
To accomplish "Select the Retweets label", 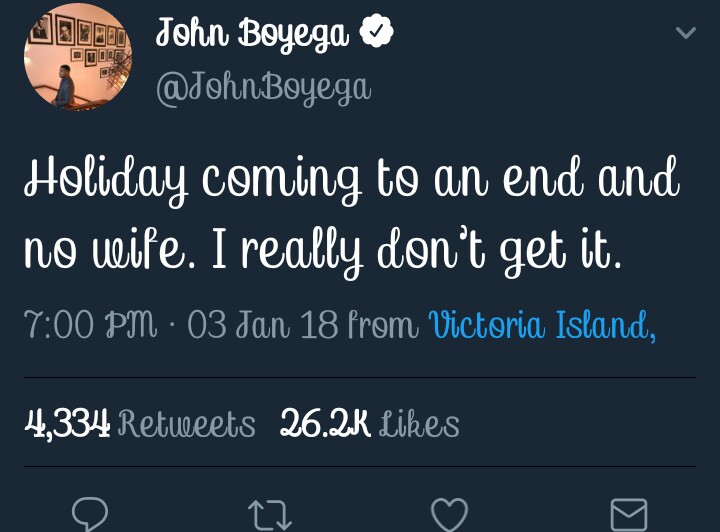I will coord(186,424).
